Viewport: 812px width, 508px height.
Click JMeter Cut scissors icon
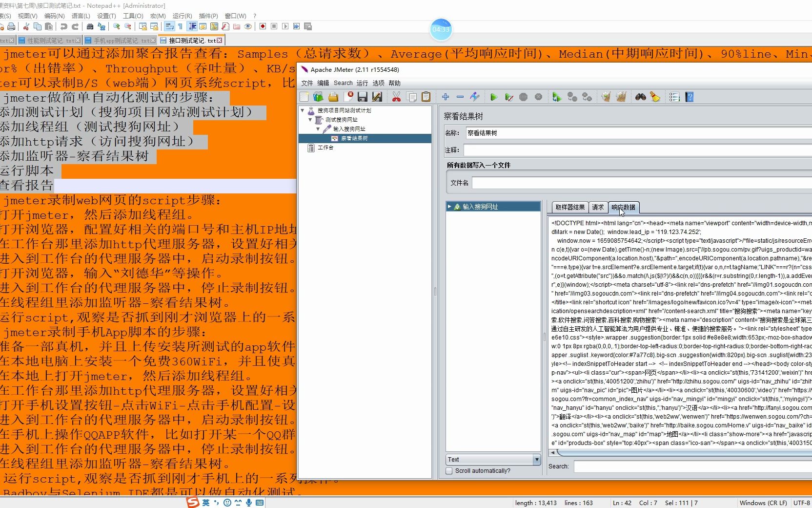click(396, 97)
